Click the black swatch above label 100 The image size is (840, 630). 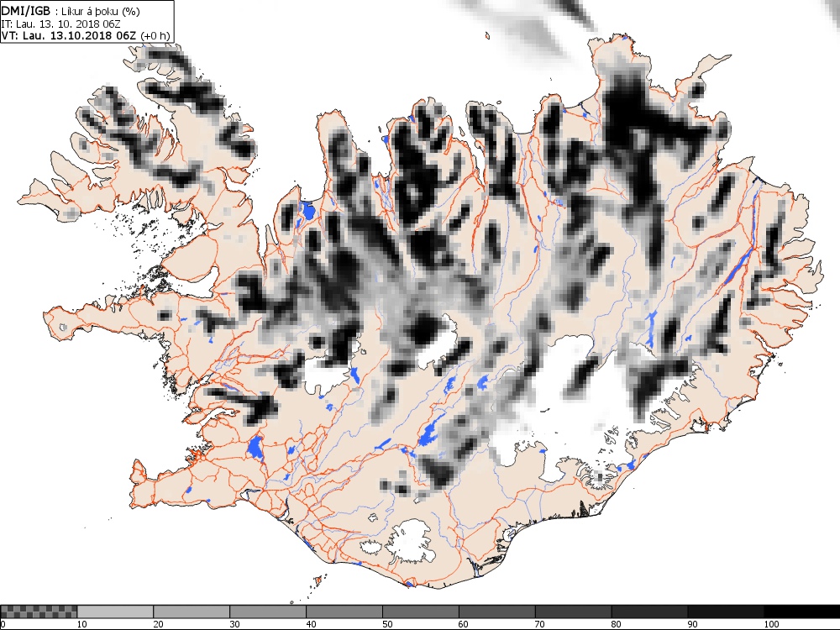[801, 612]
